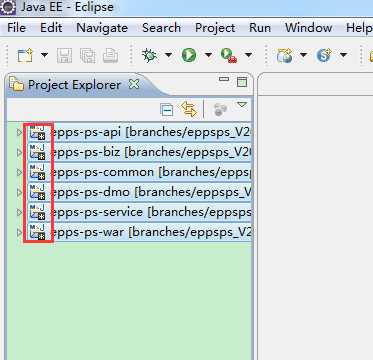Click the epps-ps-common Maven project icon
Viewport: 373px width, 360px height.
(37, 172)
